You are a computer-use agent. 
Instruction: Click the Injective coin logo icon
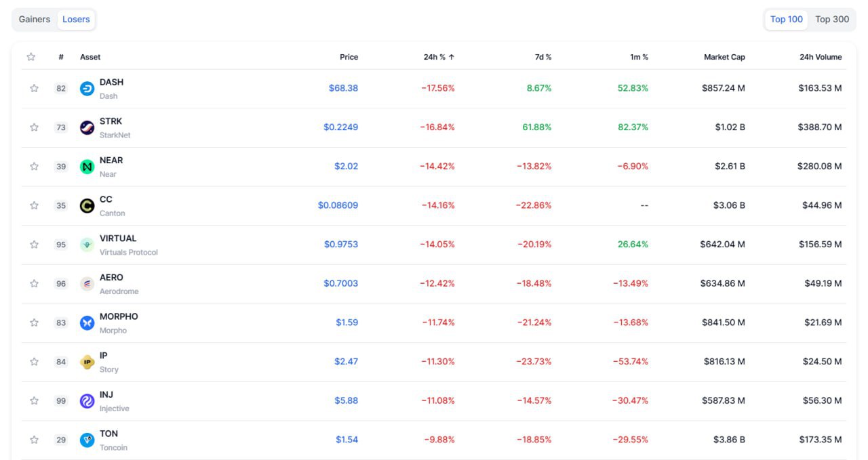87,401
